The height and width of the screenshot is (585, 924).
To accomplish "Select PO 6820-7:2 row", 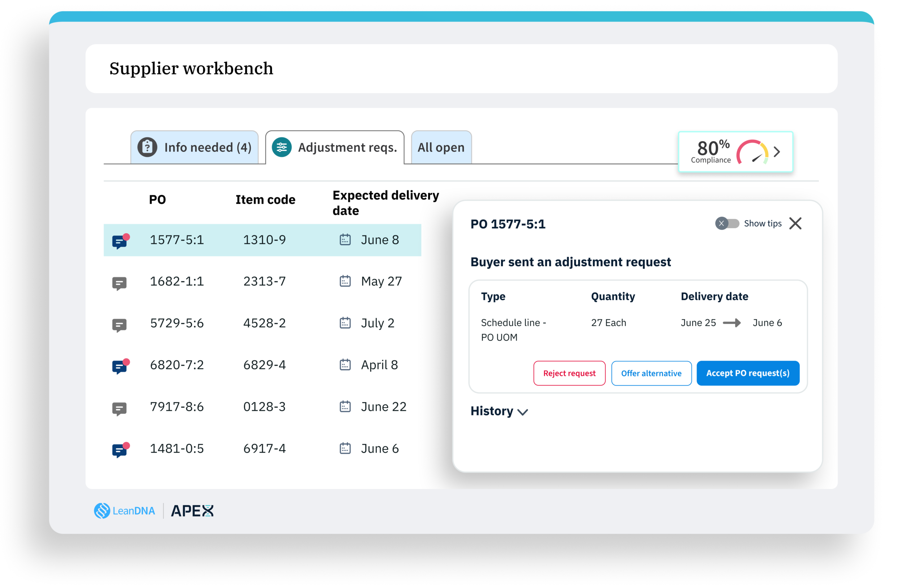I will click(x=262, y=365).
